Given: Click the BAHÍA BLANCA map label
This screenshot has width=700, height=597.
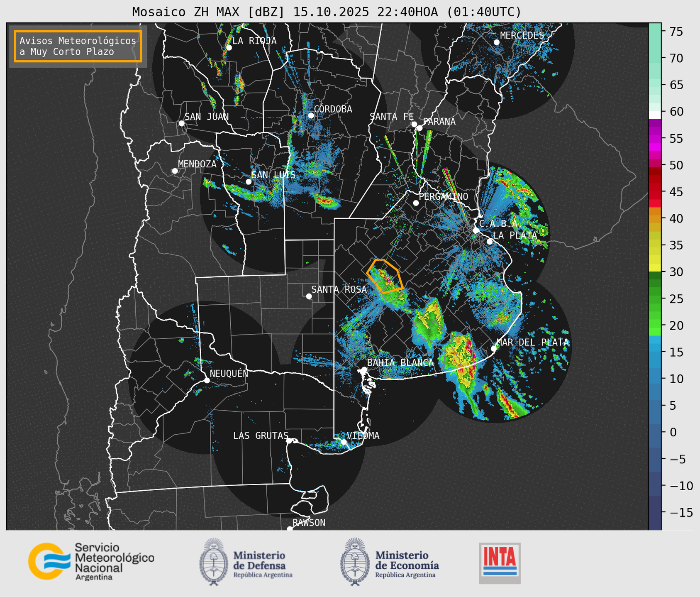Looking at the screenshot, I should (x=400, y=362).
